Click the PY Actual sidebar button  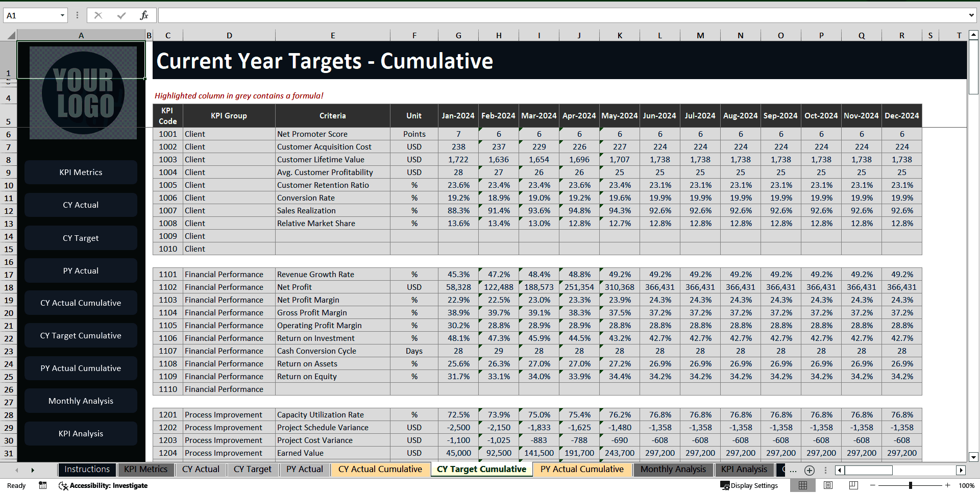click(81, 271)
